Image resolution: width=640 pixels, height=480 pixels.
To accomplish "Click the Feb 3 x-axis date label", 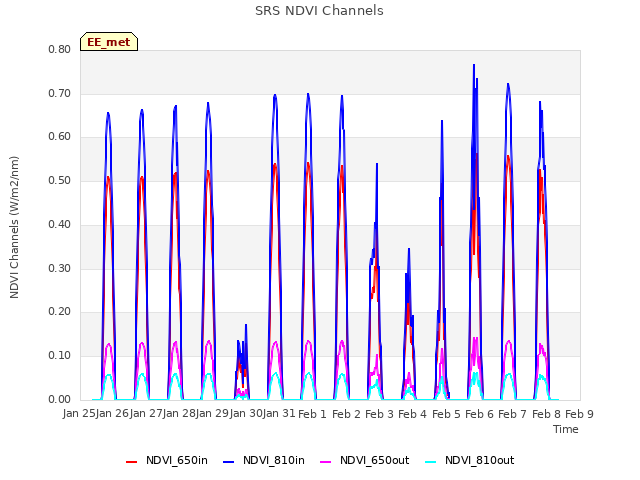I will click(x=379, y=414).
